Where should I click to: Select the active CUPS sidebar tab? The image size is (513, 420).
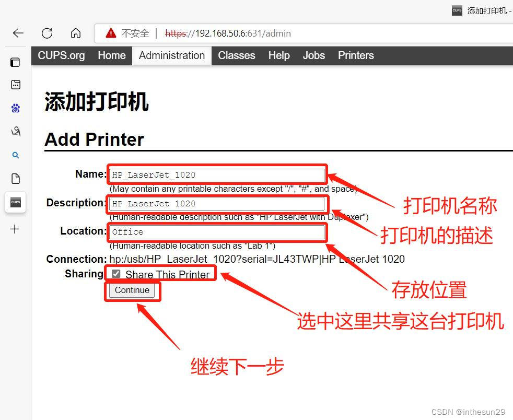coord(15,202)
